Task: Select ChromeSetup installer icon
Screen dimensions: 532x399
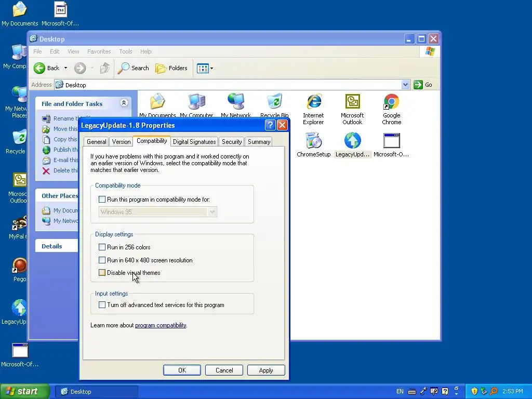Action: [313, 145]
